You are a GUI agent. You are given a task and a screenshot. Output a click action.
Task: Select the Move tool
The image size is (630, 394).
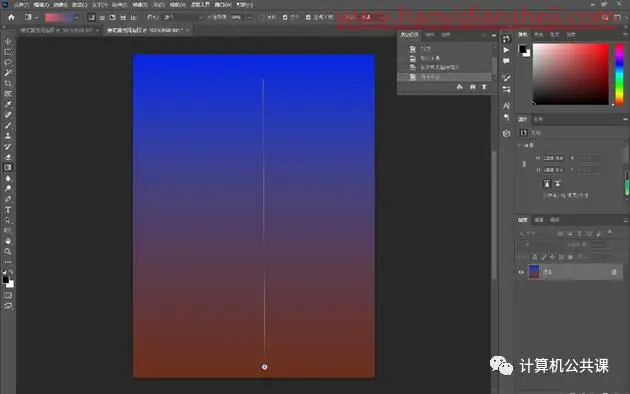[8, 41]
